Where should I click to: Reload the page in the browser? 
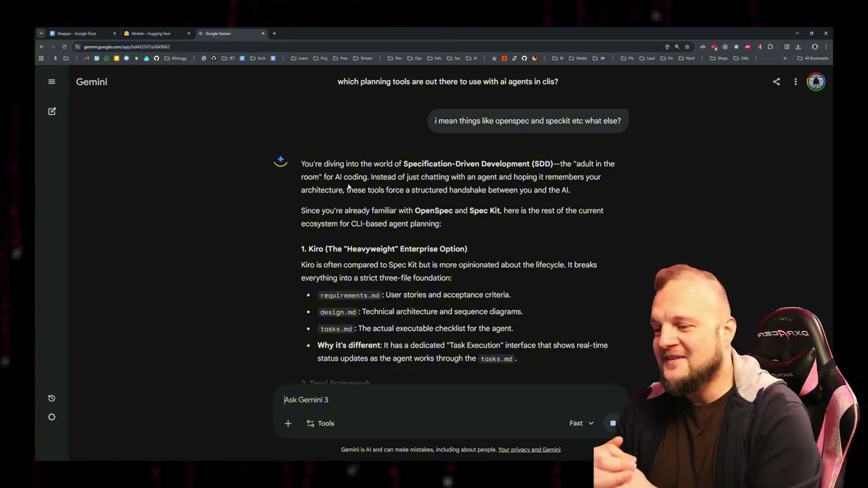(x=64, y=47)
